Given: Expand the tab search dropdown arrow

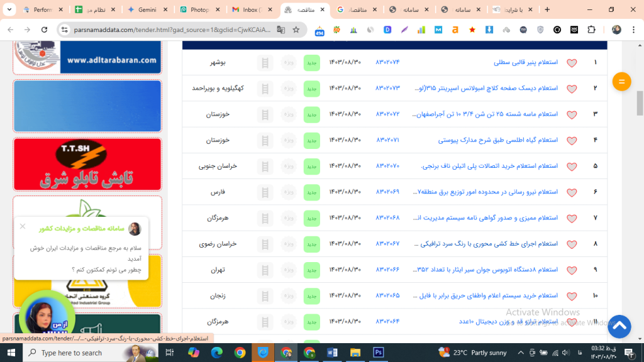Looking at the screenshot, I should (9, 9).
